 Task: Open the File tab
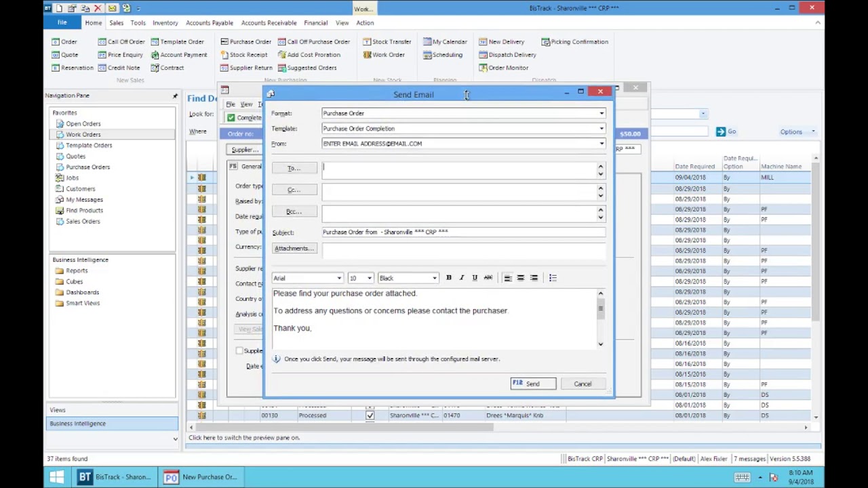(x=62, y=23)
